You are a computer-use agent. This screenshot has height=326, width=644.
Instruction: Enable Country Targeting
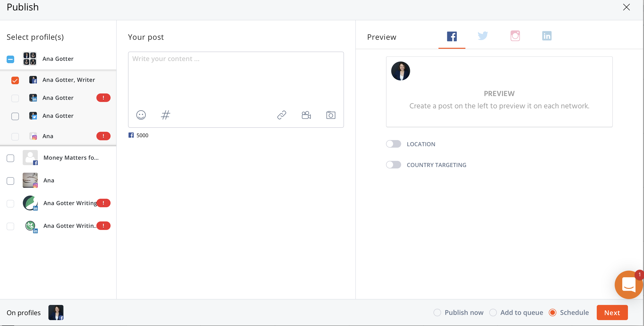click(393, 164)
